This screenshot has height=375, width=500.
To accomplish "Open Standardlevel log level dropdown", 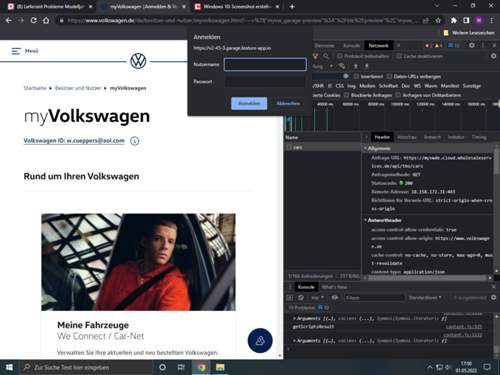I will click(425, 297).
